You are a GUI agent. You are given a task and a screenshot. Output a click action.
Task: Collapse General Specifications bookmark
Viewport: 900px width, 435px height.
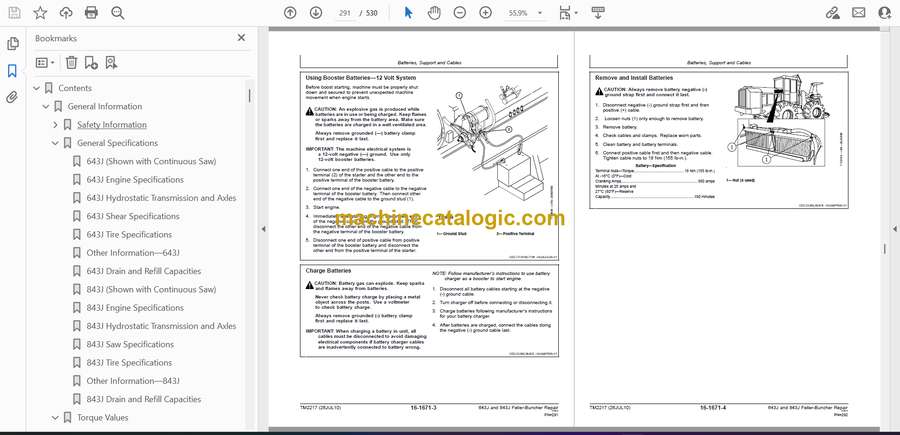click(55, 143)
